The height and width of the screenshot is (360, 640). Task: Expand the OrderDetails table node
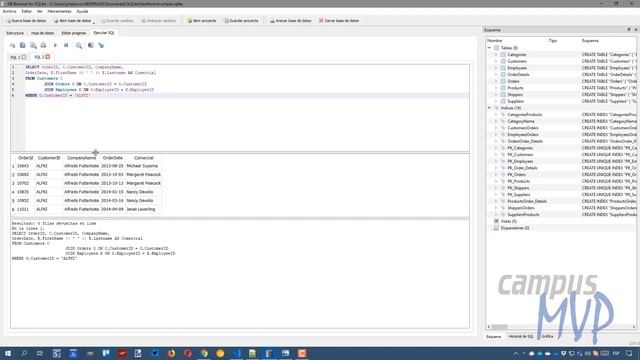[496, 75]
